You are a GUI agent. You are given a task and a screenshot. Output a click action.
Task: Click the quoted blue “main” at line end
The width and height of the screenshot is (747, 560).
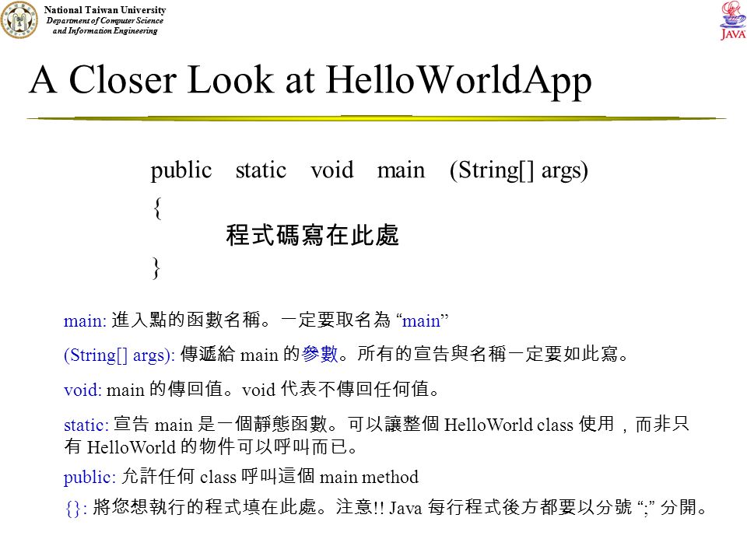point(422,320)
